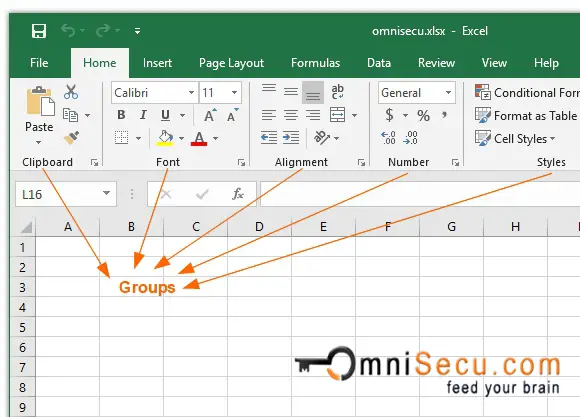The image size is (580, 417).
Task: Expand the Paste options arrow
Action: 38,142
